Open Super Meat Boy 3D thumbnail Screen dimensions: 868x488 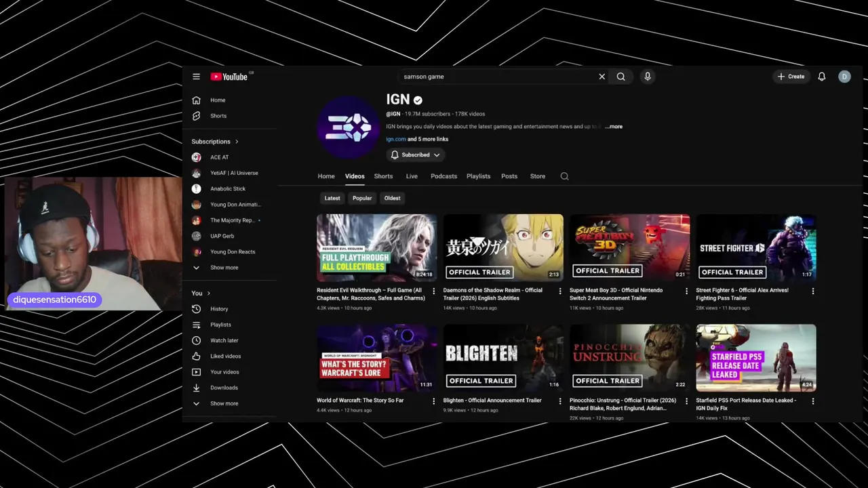[x=630, y=247]
